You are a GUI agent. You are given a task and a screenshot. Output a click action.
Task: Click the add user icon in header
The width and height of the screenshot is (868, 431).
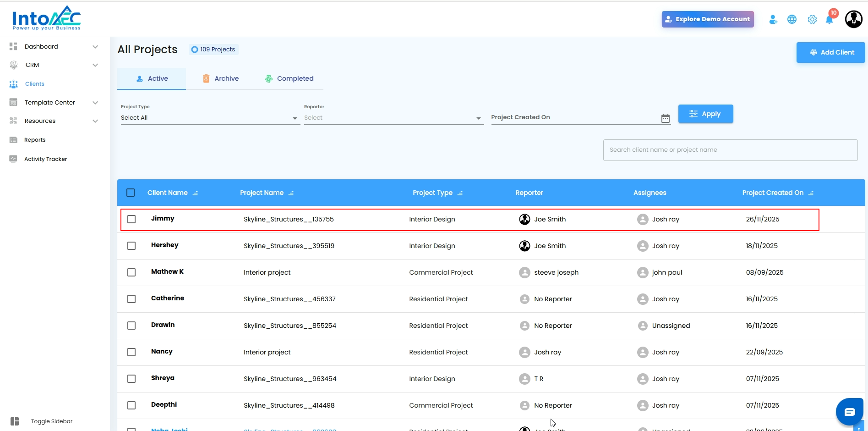pyautogui.click(x=773, y=19)
